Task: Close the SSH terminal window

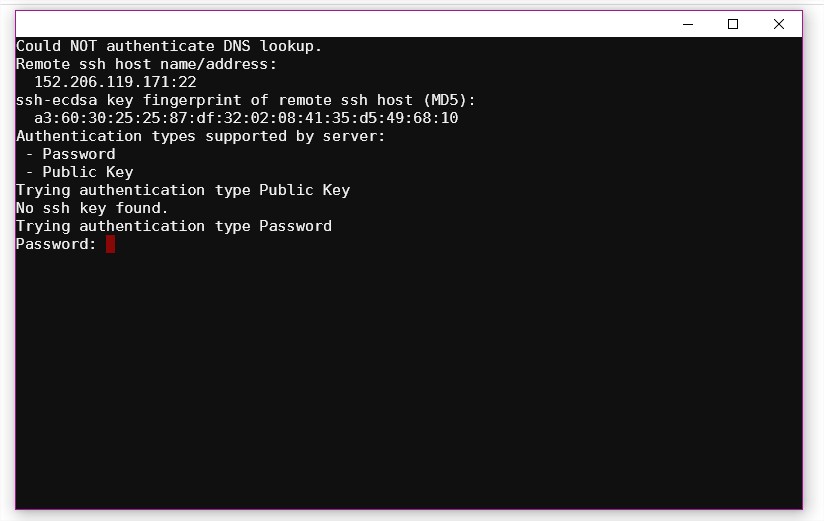Action: coord(779,24)
